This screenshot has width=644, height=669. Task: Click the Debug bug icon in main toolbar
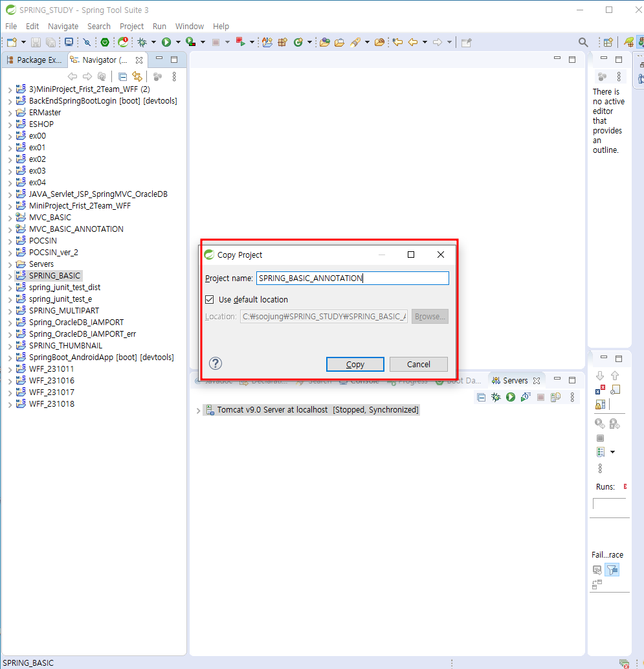[x=142, y=42]
